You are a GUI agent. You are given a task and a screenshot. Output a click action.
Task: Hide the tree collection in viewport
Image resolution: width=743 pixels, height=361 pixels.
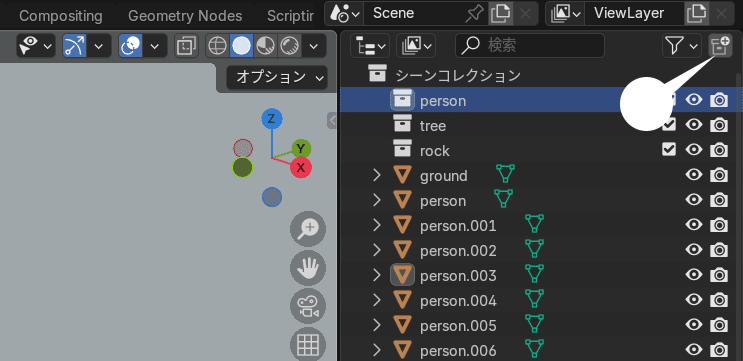pyautogui.click(x=694, y=125)
